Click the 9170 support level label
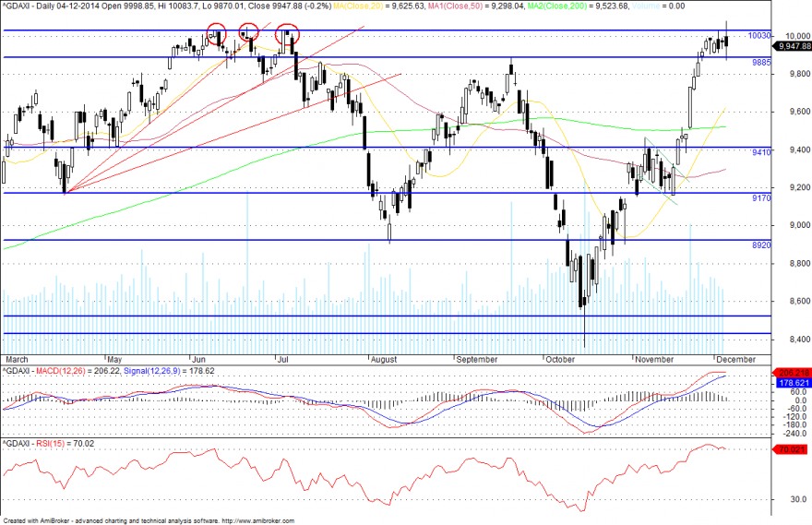The height and width of the screenshot is (525, 812). 761,197
